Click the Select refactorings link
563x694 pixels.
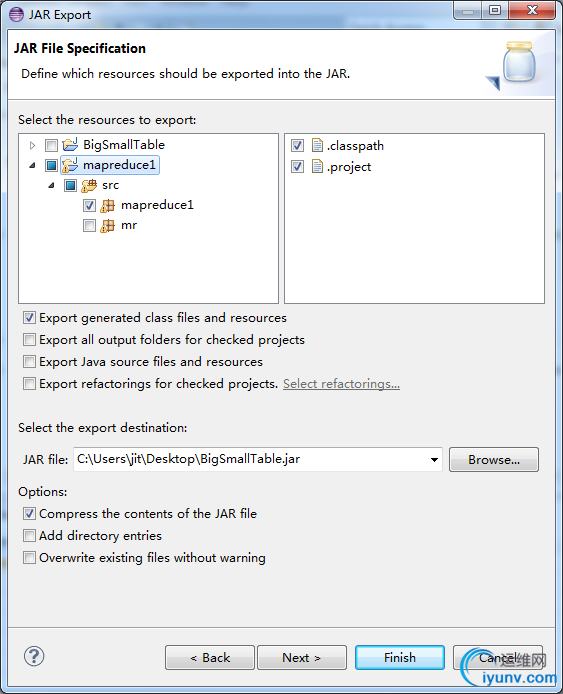[341, 384]
